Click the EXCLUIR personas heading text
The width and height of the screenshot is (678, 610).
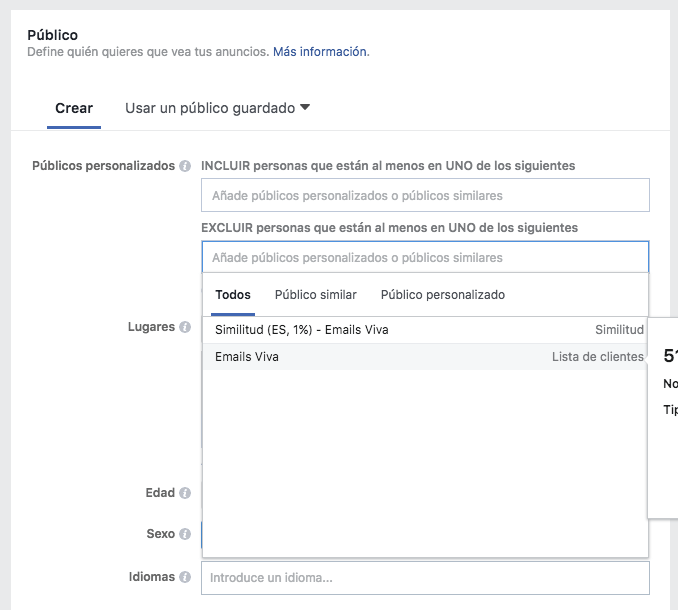tap(390, 228)
